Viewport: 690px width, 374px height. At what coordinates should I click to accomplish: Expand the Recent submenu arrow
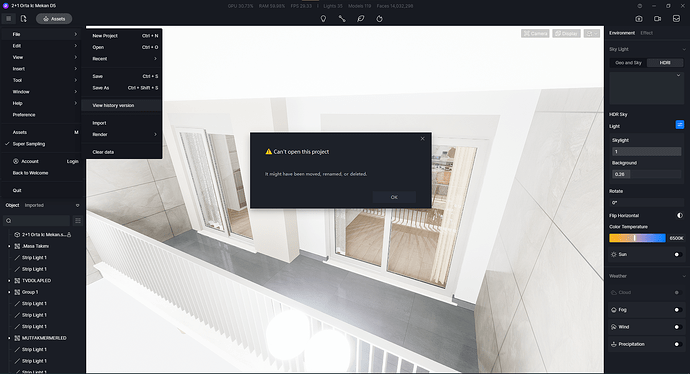pyautogui.click(x=155, y=59)
